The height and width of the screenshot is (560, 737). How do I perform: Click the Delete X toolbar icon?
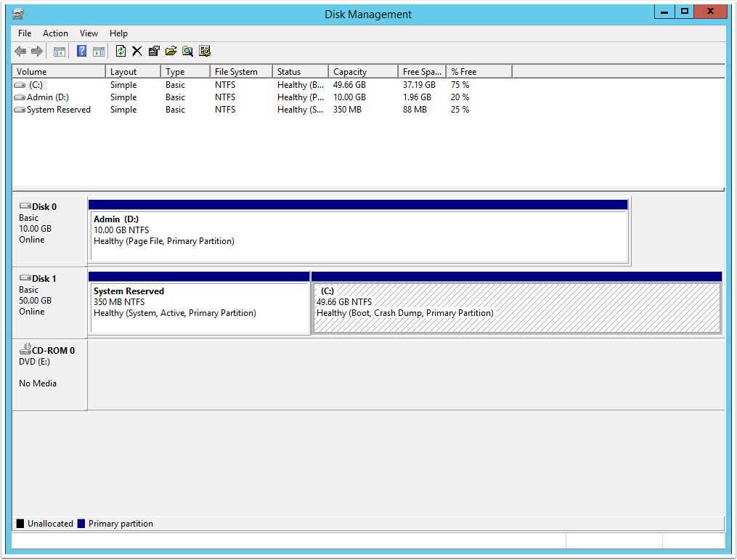[137, 52]
